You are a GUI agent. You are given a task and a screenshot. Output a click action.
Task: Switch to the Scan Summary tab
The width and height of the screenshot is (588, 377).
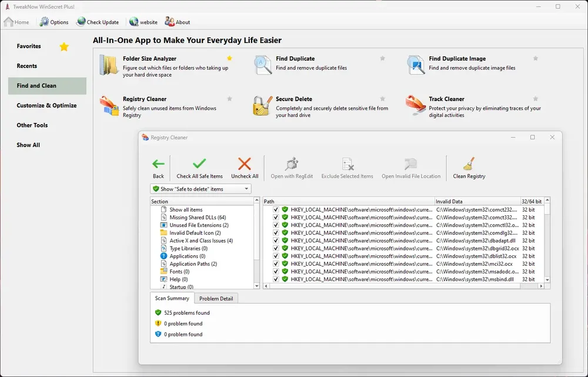pyautogui.click(x=172, y=298)
